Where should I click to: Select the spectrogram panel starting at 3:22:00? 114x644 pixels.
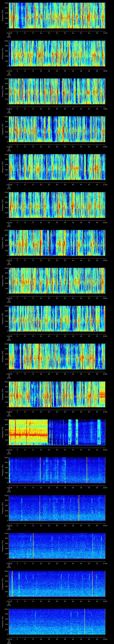click(x=57, y=243)
